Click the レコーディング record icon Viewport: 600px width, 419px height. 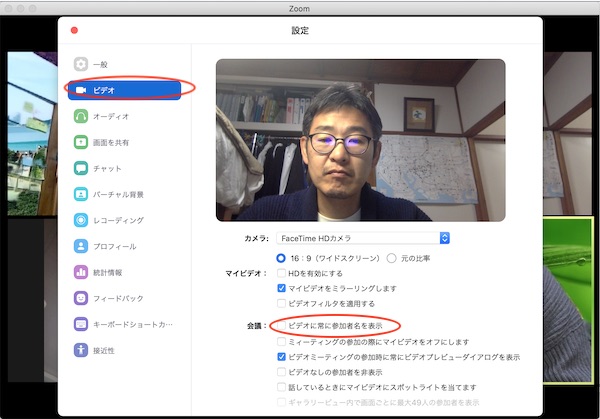pos(81,220)
